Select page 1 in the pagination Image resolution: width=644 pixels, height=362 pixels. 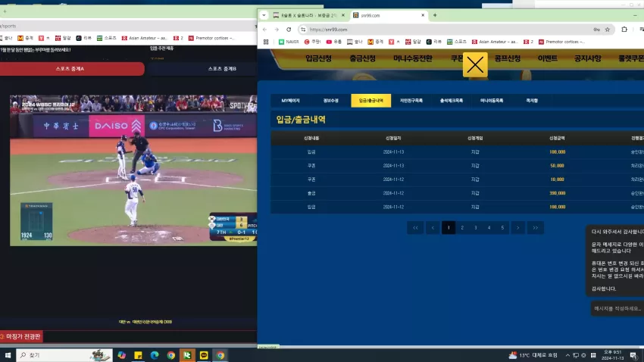pos(449,228)
